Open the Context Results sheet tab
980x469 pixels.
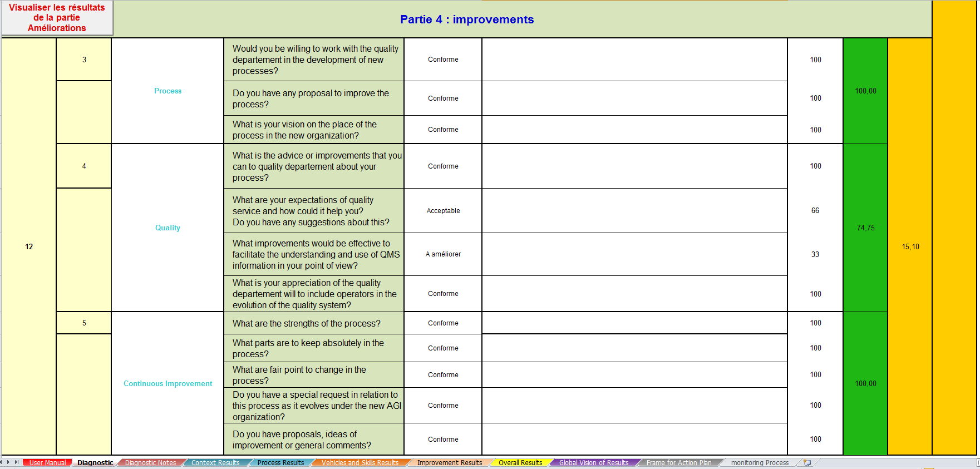(215, 462)
